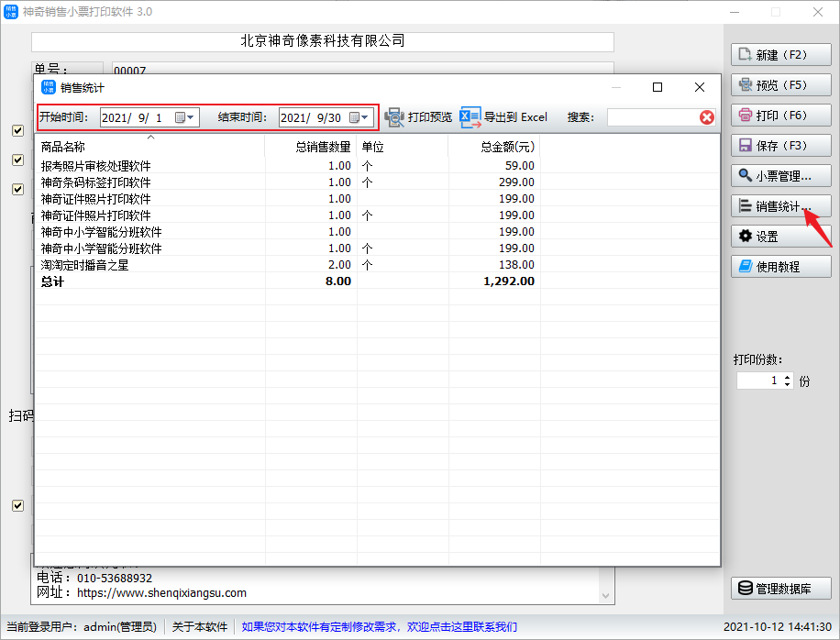Save the receipt (保存 F3)
This screenshot has width=840, height=640.
tap(780, 146)
